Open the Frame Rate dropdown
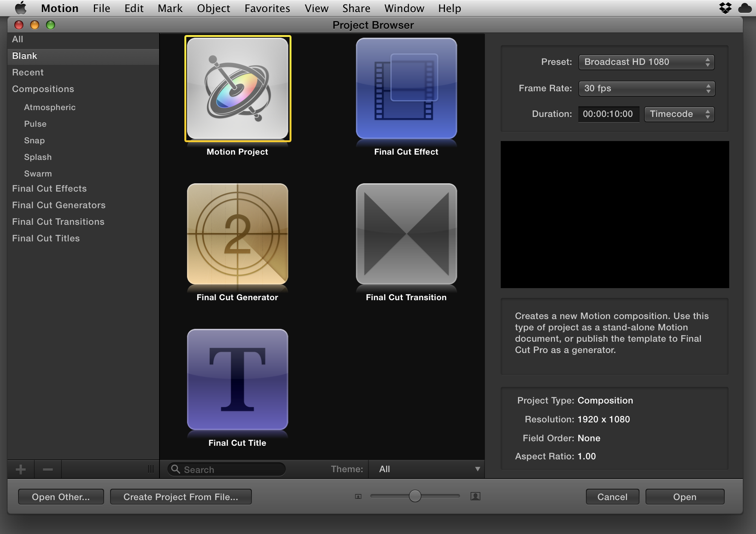The width and height of the screenshot is (756, 534). (x=646, y=88)
